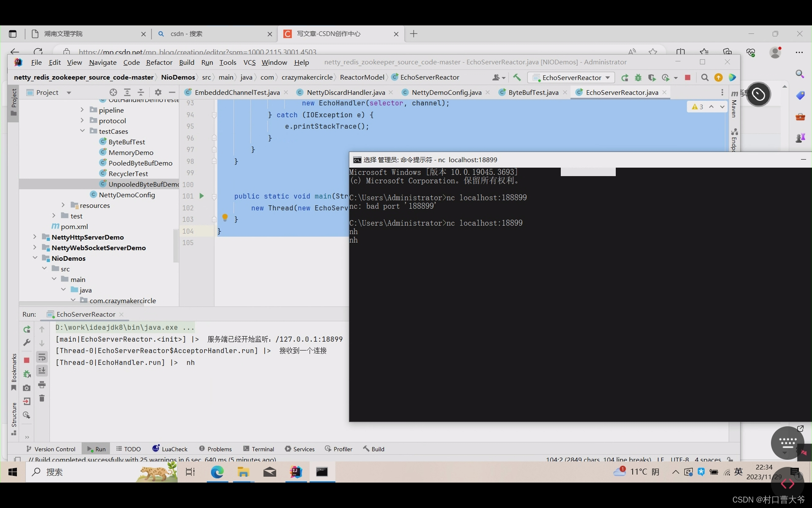The image size is (812, 508).
Task: Open the Problems tool window
Action: click(215, 449)
